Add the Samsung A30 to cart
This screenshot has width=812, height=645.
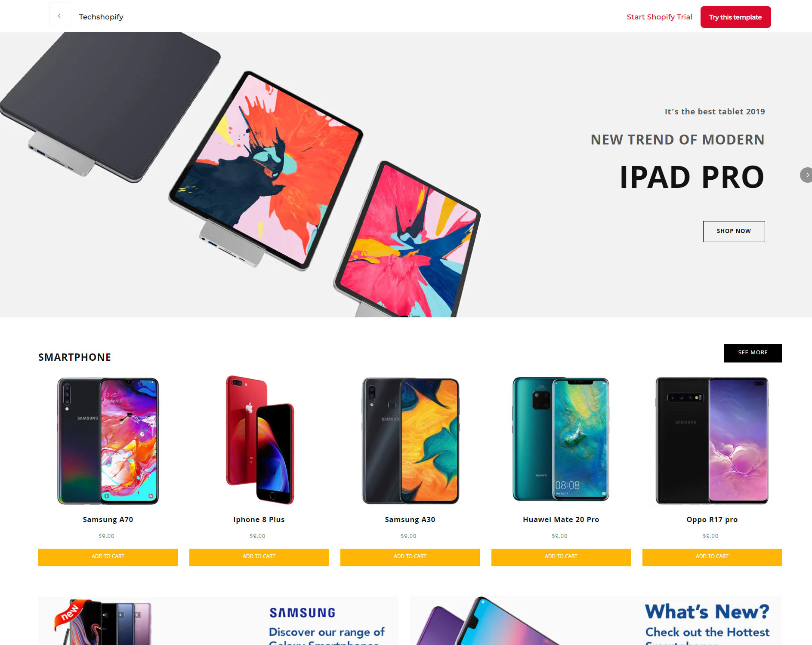410,557
